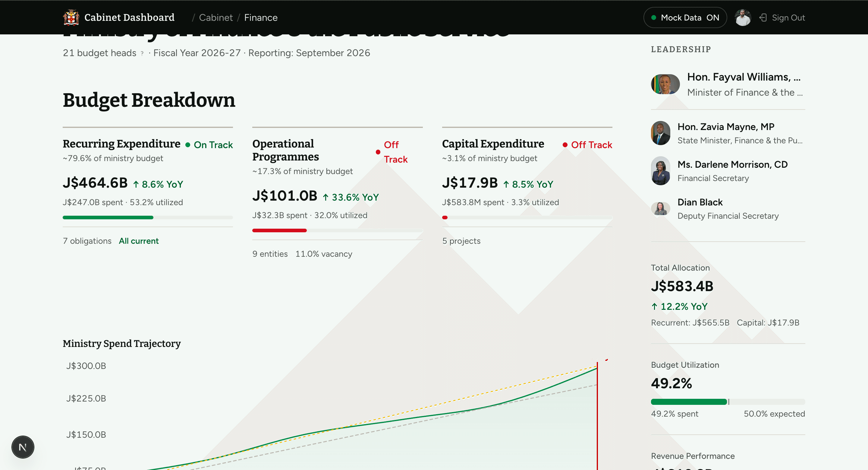The height and width of the screenshot is (470, 868).
Task: Click the Jamaica coat of arms logo
Action: 71,17
